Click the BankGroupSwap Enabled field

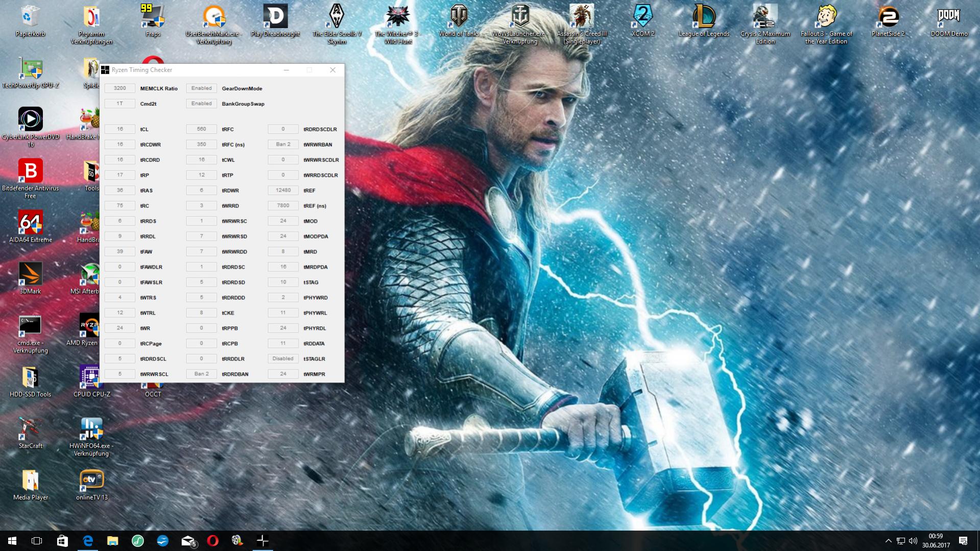click(201, 104)
